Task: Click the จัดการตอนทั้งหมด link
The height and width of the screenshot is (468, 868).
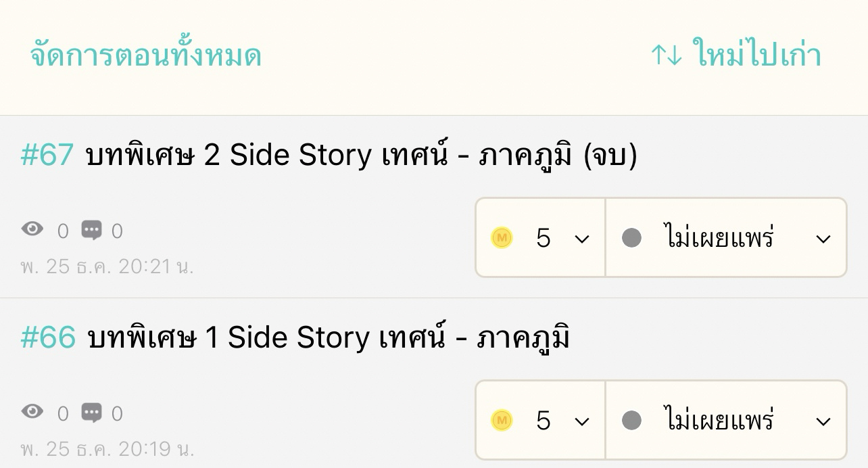Action: tap(145, 55)
